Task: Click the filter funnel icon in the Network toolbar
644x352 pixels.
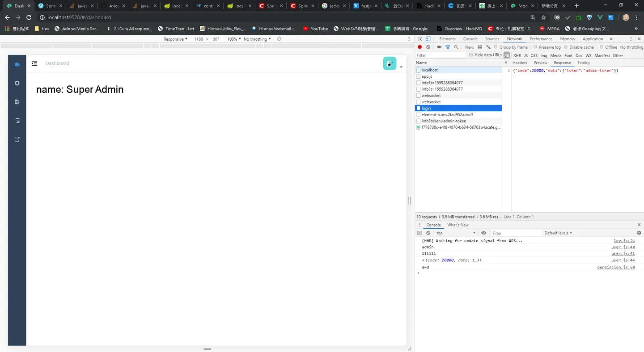Action: pyautogui.click(x=448, y=47)
